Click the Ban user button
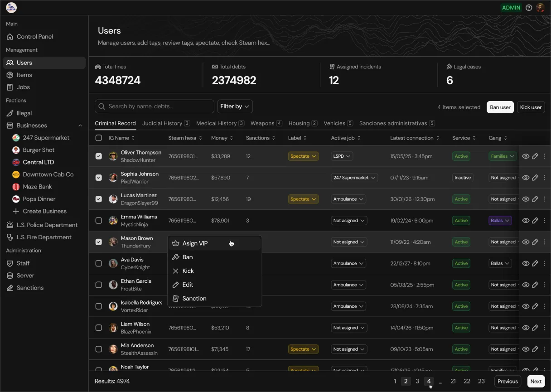The height and width of the screenshot is (392, 551). click(x=500, y=107)
